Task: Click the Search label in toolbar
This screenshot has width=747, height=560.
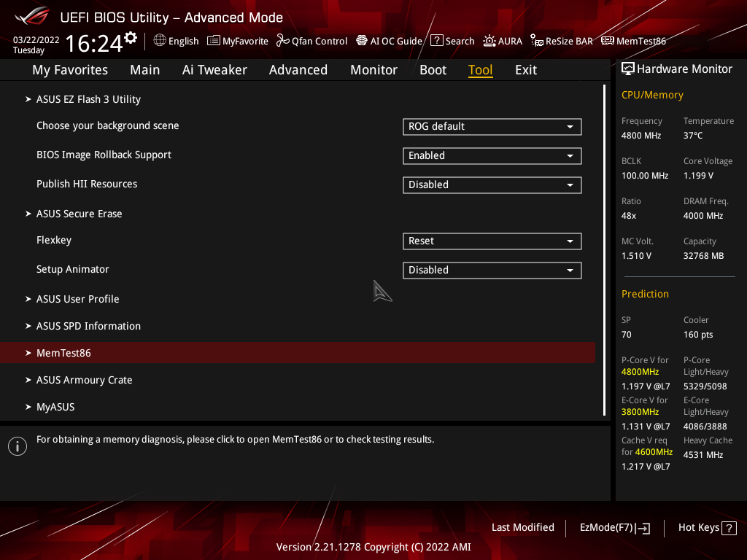Action: click(460, 41)
